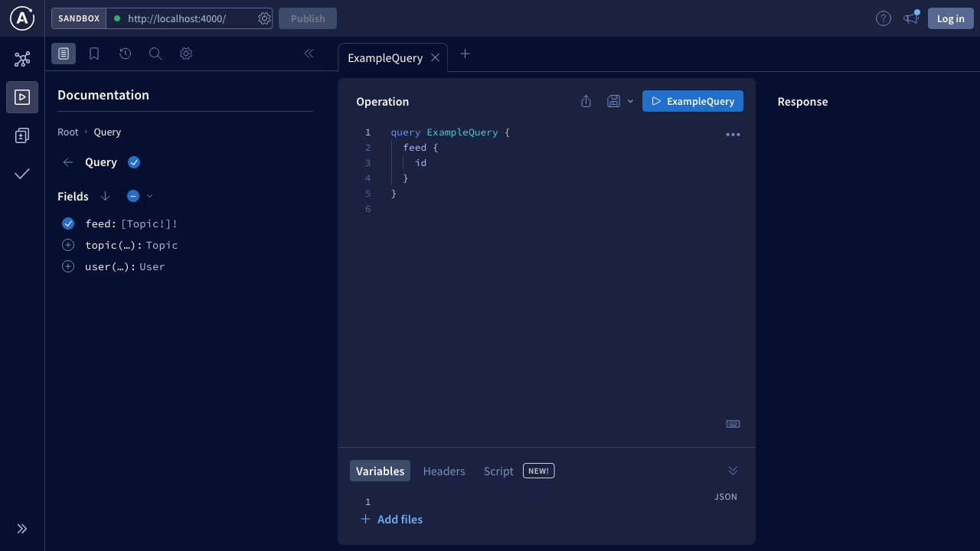Uncheck the feed field

pos(68,223)
